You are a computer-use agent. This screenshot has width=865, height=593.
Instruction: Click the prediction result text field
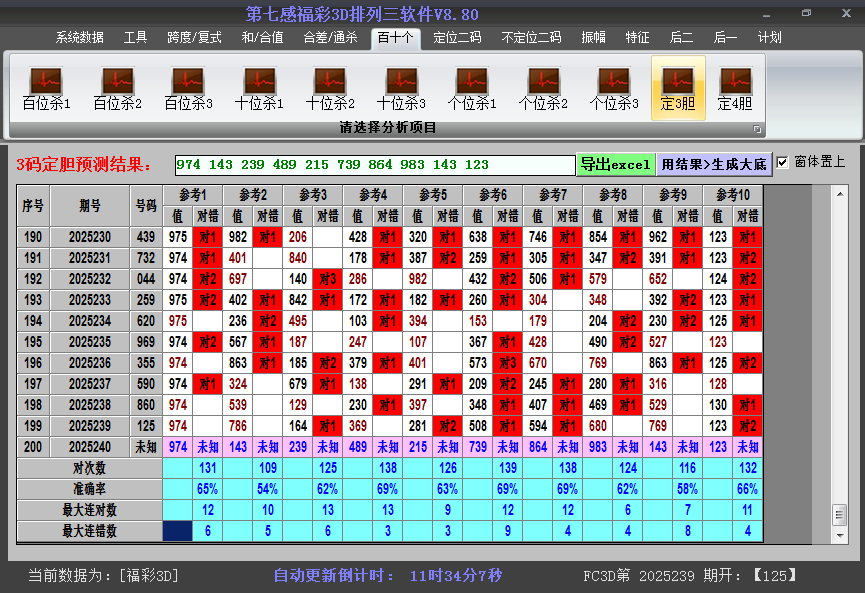click(x=375, y=165)
